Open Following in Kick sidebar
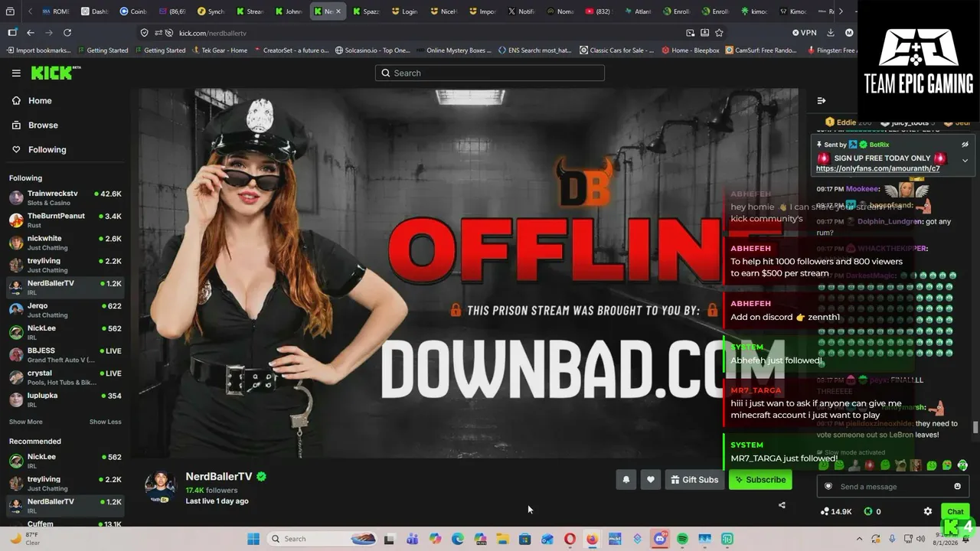This screenshot has height=551, width=980. (47, 149)
